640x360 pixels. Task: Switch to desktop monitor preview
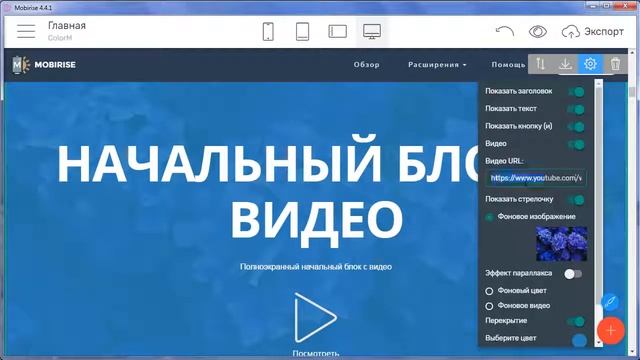click(x=372, y=31)
